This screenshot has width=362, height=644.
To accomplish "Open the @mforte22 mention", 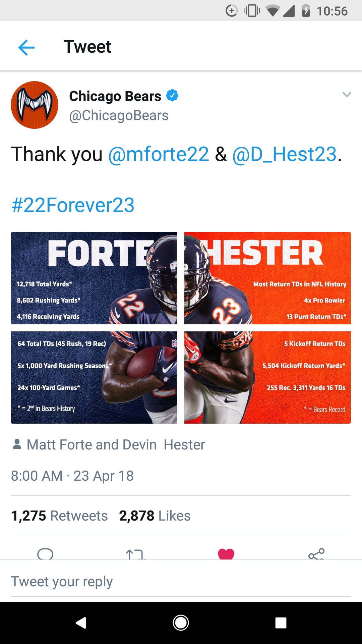I will pyautogui.click(x=159, y=154).
